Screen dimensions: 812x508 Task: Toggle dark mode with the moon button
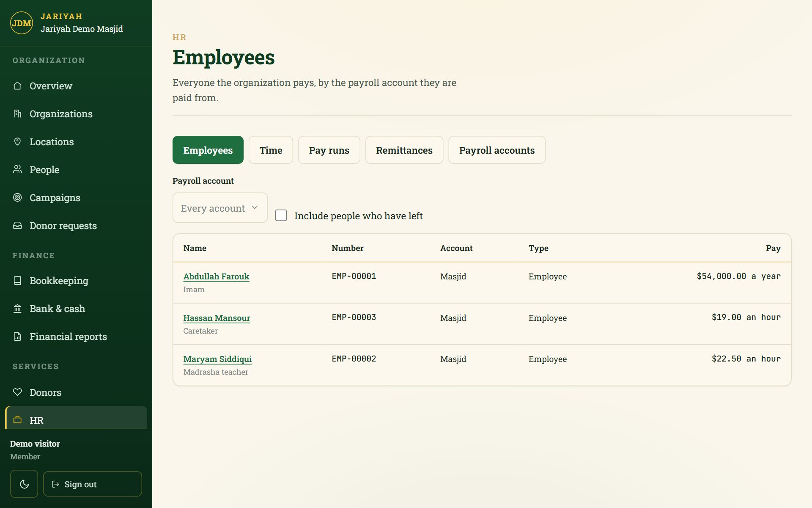[x=24, y=484]
